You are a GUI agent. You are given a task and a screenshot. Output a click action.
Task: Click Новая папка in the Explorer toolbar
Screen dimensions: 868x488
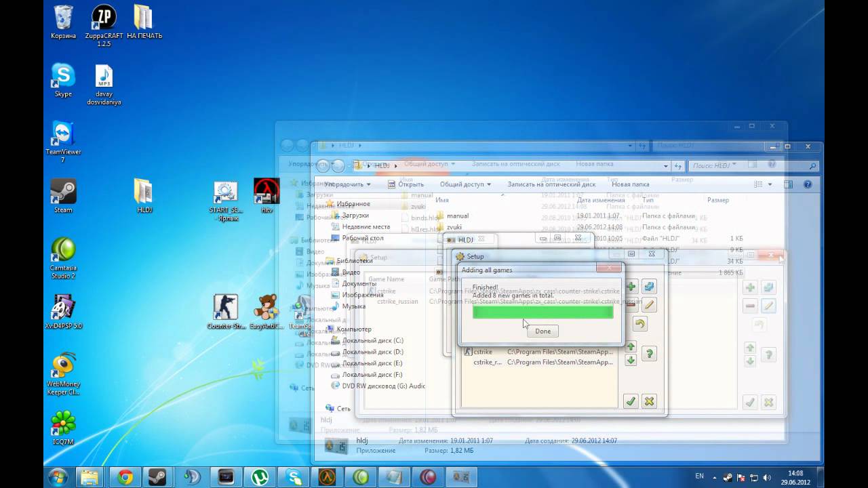coord(631,184)
